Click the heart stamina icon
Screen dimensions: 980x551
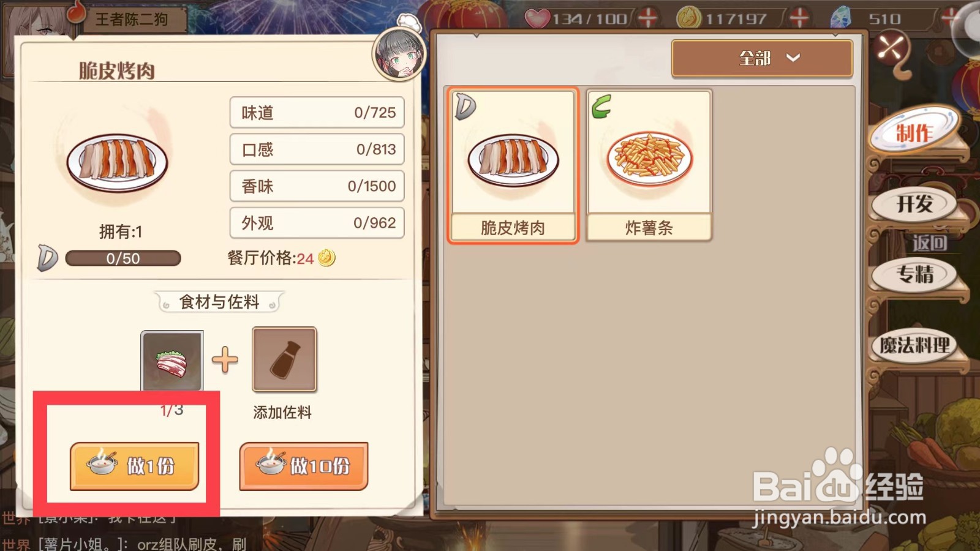point(537,18)
